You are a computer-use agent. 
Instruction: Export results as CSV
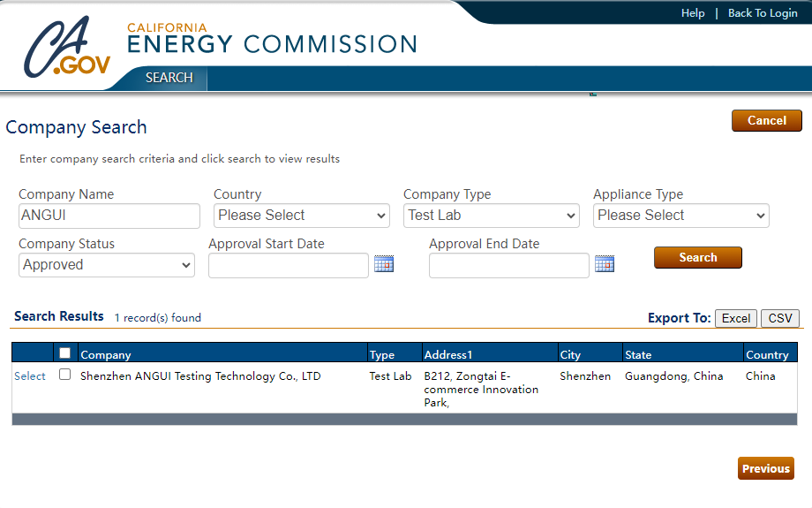(x=779, y=319)
